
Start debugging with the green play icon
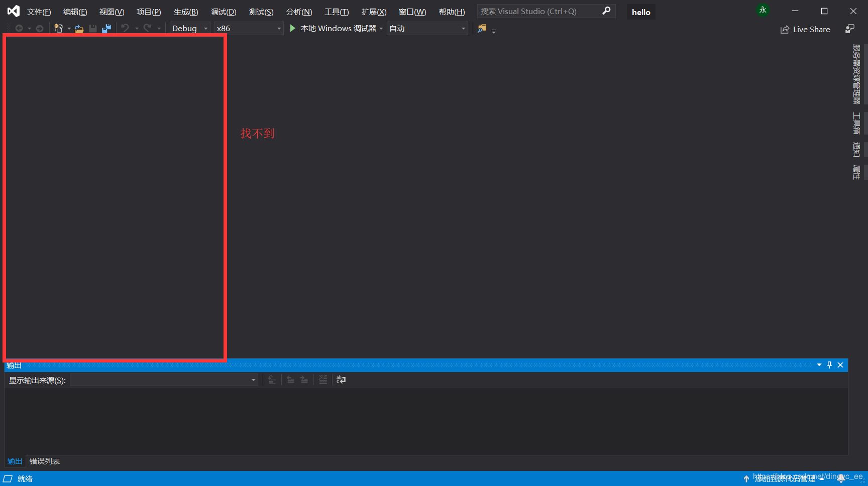(x=293, y=29)
